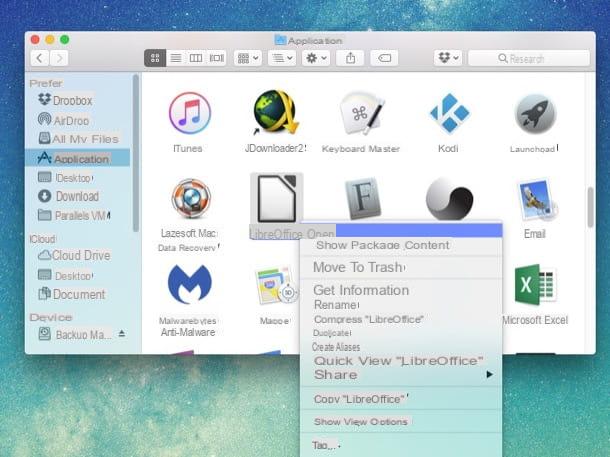Select the black-and-white sphere app icon
Screen dimensions: 610x457
449,199
